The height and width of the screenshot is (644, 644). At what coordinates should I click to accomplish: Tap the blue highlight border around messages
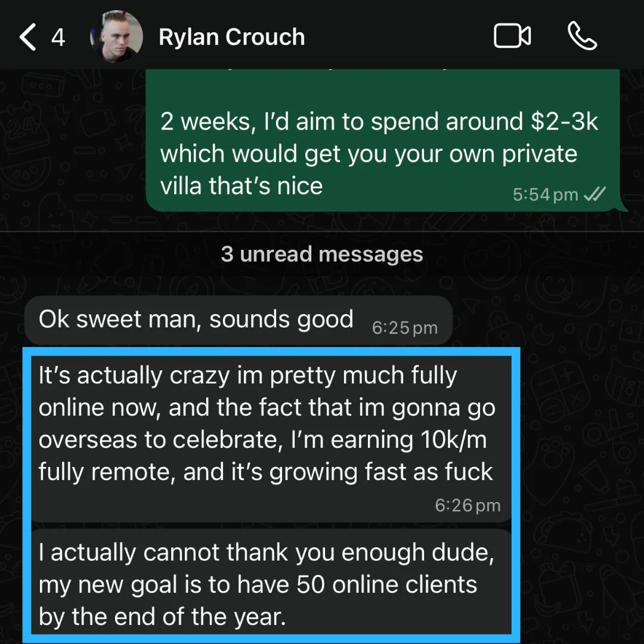(x=27, y=493)
